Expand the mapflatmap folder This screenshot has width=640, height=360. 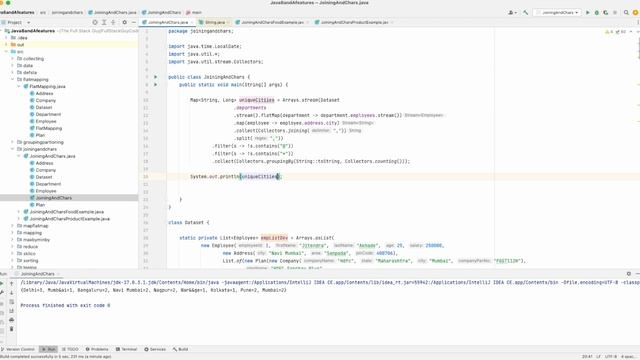click(13, 226)
